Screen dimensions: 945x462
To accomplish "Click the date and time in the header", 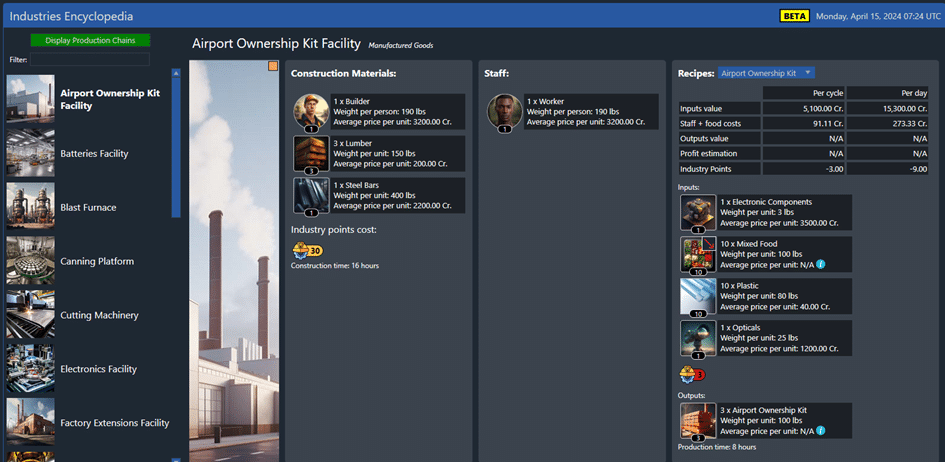I will coord(878,16).
